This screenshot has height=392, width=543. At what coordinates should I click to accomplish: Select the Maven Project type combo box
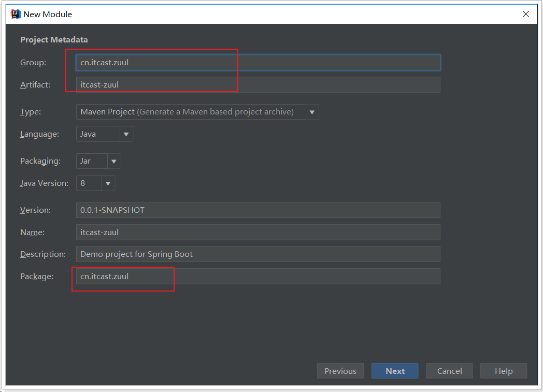(x=191, y=112)
